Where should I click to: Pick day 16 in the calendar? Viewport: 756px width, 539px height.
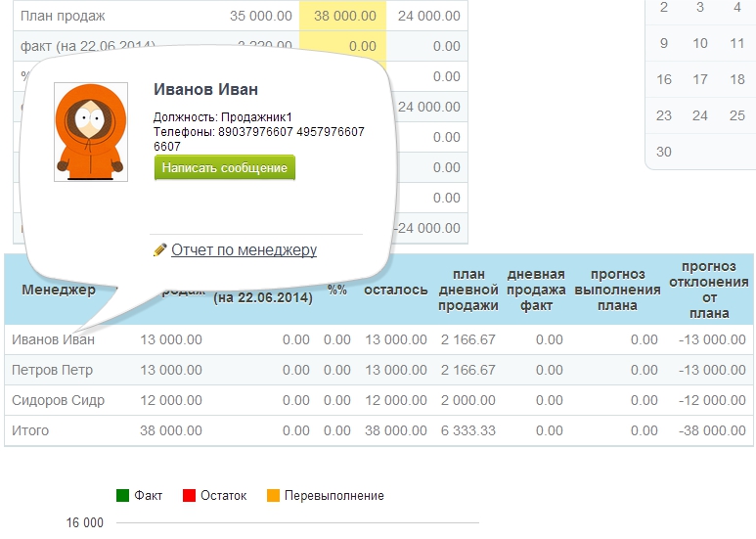(664, 79)
